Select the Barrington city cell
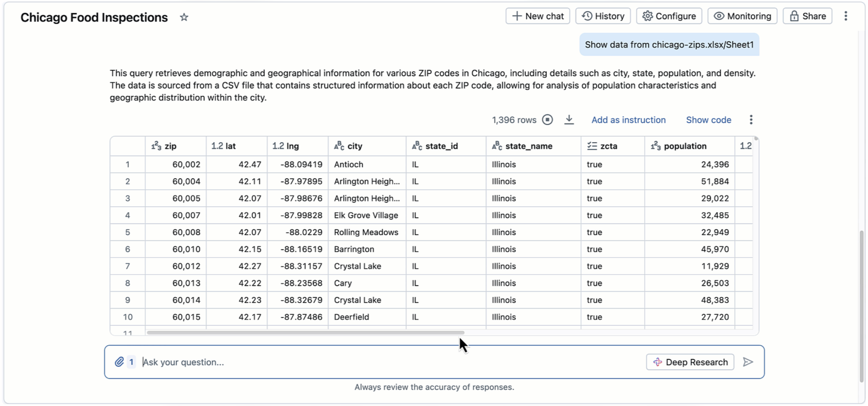 (x=367, y=249)
